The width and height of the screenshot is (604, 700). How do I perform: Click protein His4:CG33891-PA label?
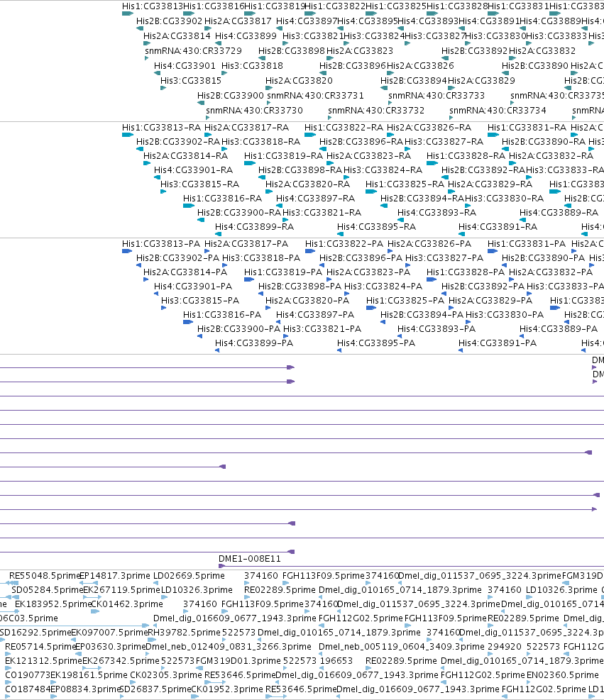(x=498, y=343)
